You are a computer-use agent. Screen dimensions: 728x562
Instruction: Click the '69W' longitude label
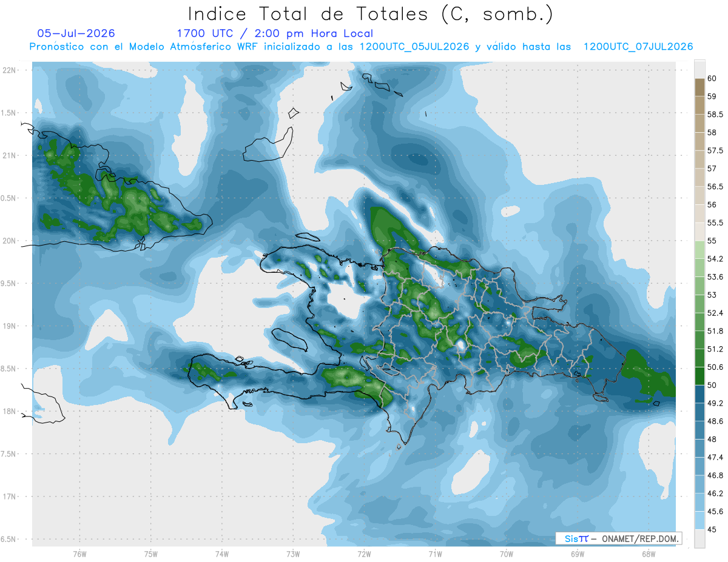[578, 554]
